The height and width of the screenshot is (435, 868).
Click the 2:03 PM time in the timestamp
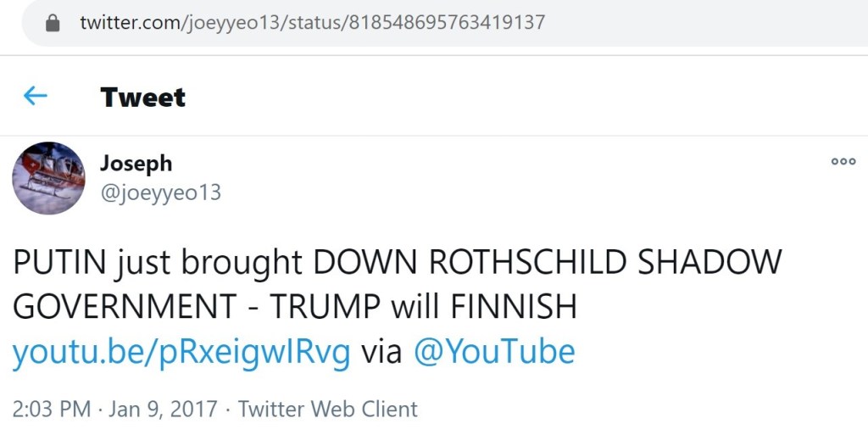51,409
